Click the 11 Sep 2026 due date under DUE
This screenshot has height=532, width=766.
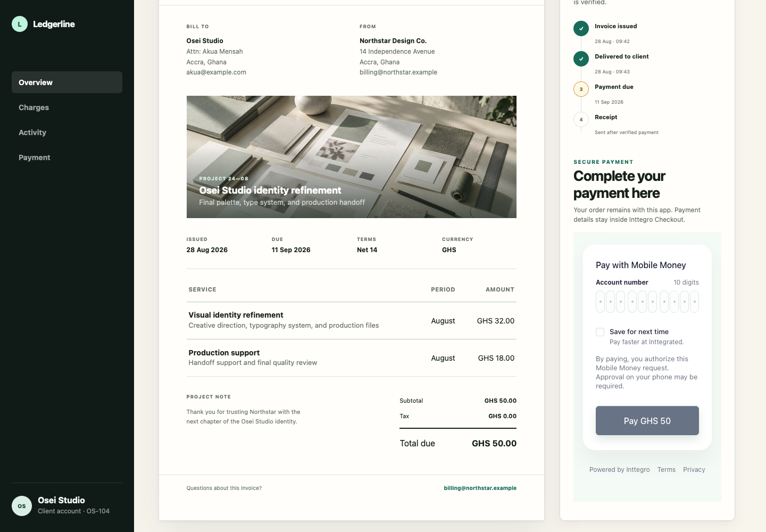tap(291, 250)
